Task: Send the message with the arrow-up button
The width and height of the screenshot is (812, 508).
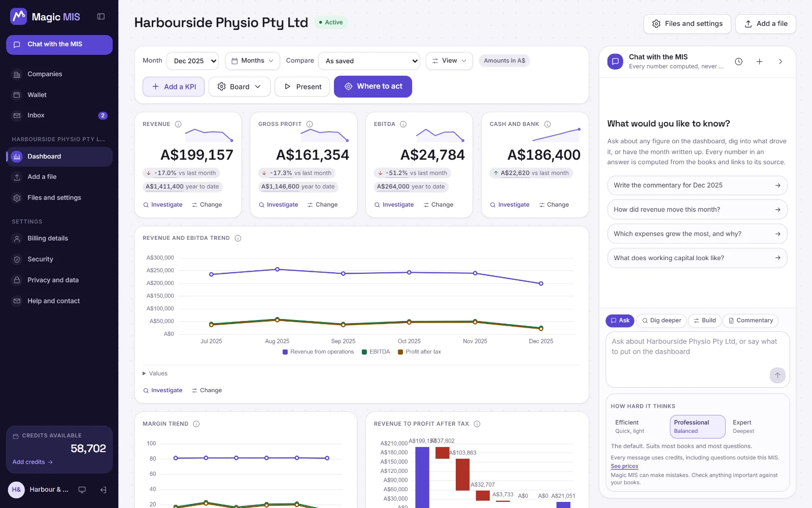Action: coord(777,375)
